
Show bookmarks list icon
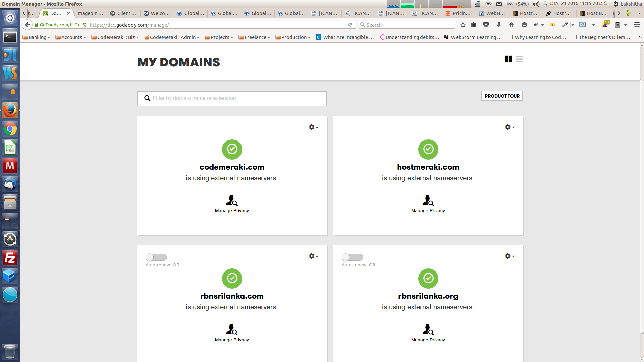tap(473, 25)
